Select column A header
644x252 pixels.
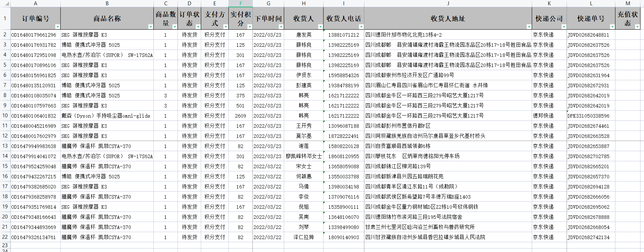[x=36, y=3]
